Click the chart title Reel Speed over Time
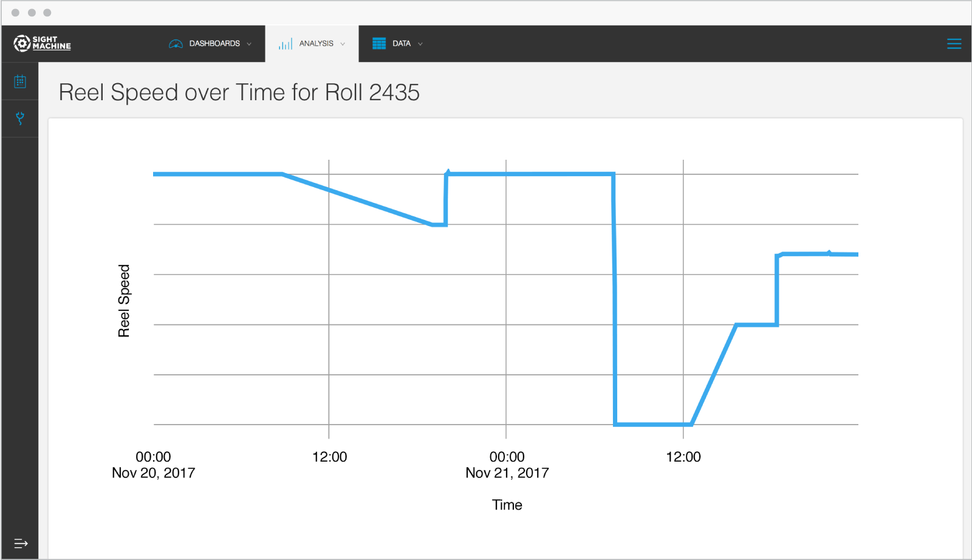972x560 pixels. pyautogui.click(x=239, y=92)
